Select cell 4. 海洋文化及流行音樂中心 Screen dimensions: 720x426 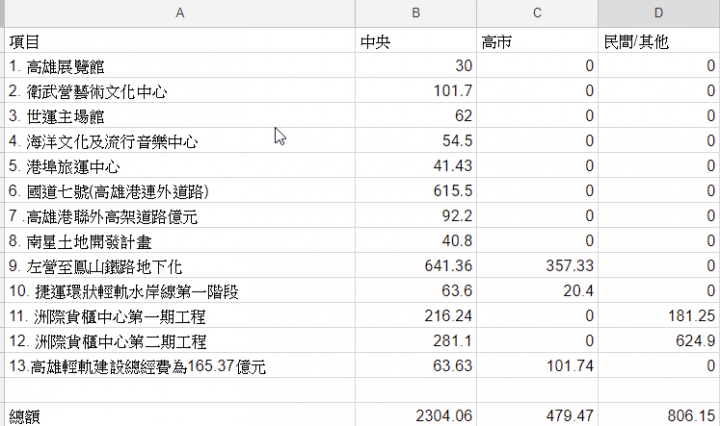[x=180, y=141]
